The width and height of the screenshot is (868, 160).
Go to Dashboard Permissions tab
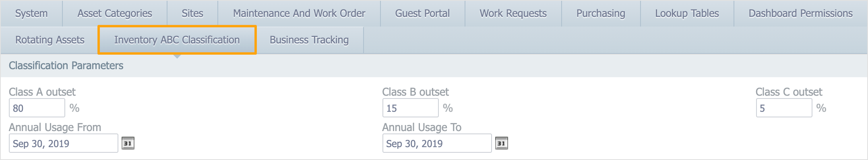800,13
